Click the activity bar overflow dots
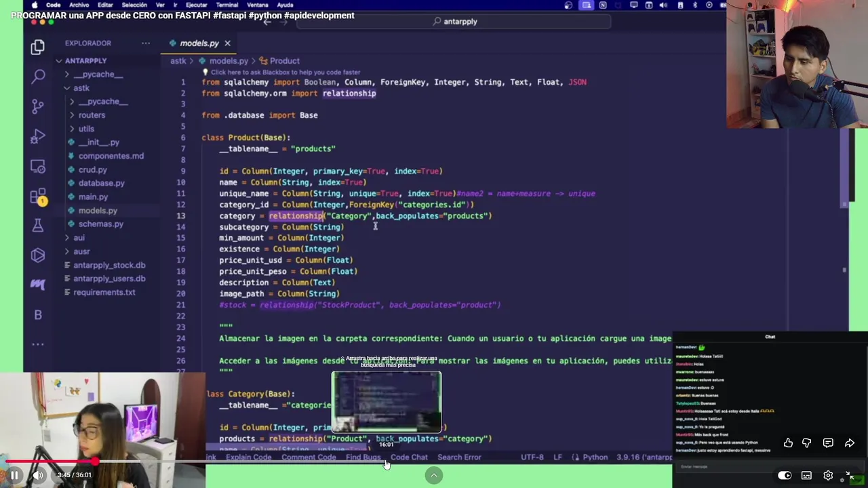 (x=38, y=344)
